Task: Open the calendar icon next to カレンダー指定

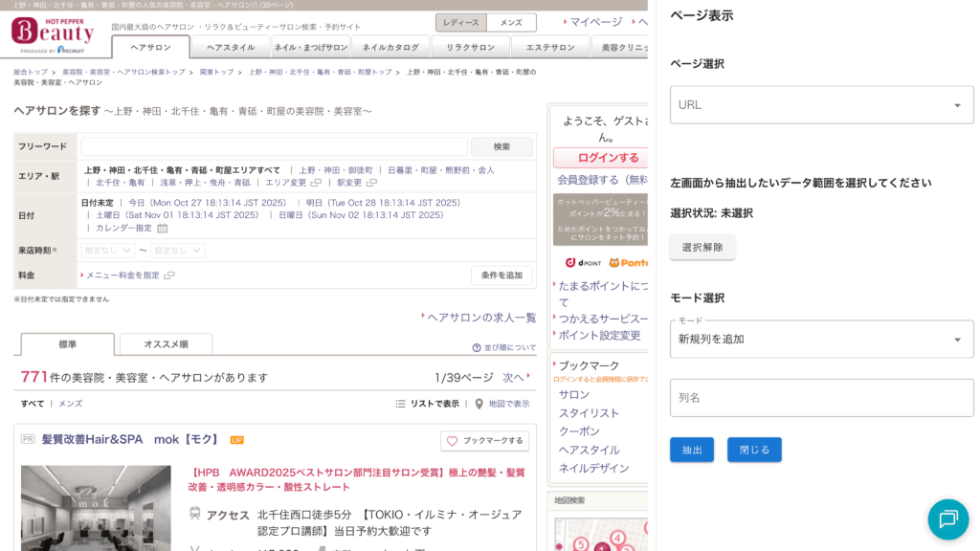Action: (163, 229)
